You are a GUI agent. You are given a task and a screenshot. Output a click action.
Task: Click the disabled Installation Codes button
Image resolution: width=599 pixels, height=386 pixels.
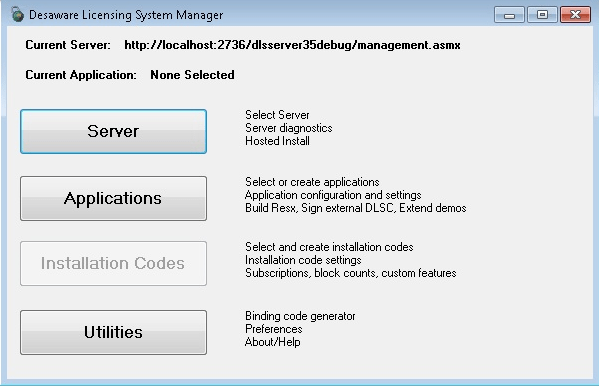[113, 263]
